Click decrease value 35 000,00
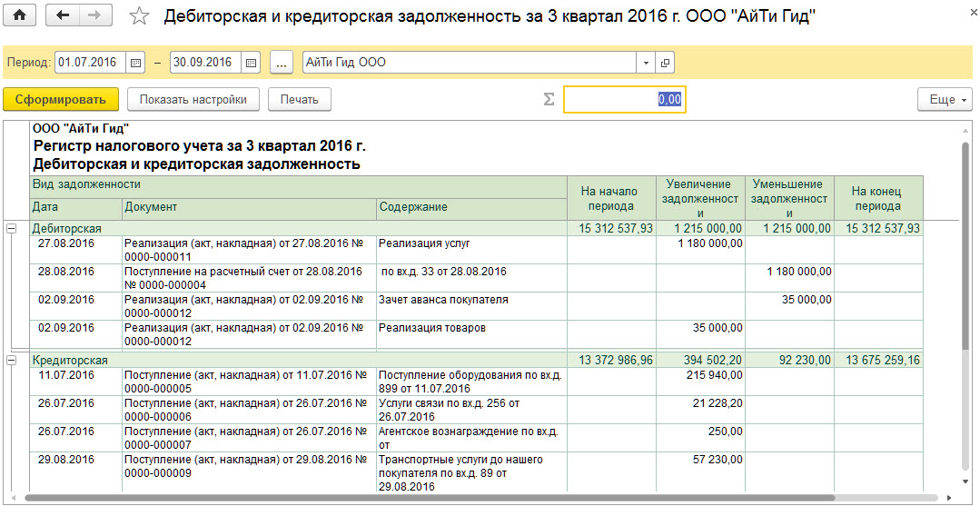 (x=807, y=300)
